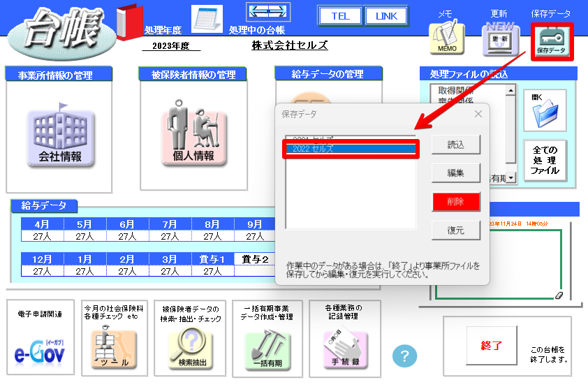Click the eraser icon in green box

[559, 295]
